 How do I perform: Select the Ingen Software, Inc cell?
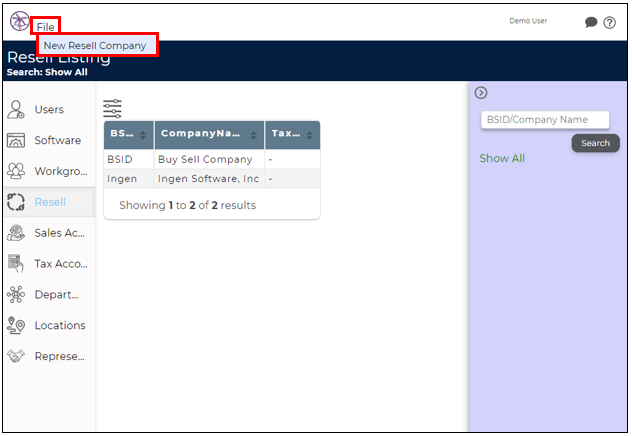[x=209, y=179]
